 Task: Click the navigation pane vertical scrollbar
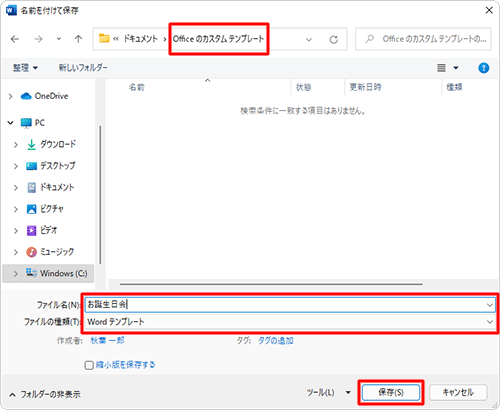[x=100, y=195]
